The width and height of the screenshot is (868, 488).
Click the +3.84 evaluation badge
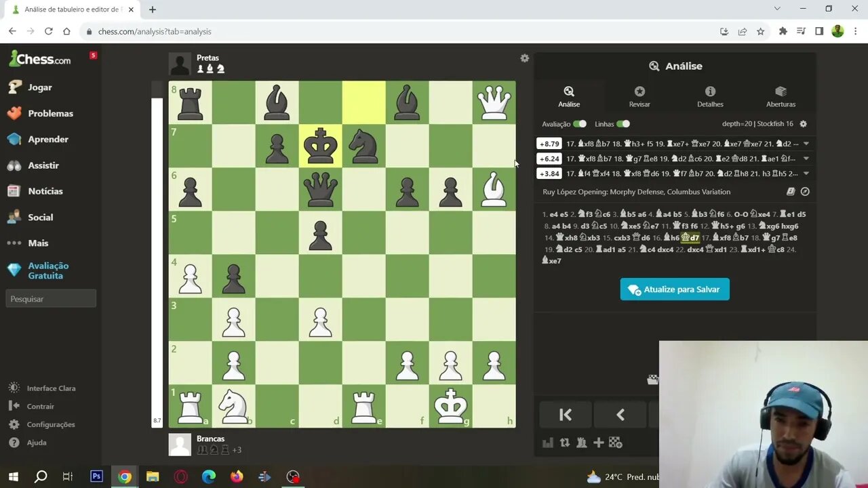tap(549, 174)
